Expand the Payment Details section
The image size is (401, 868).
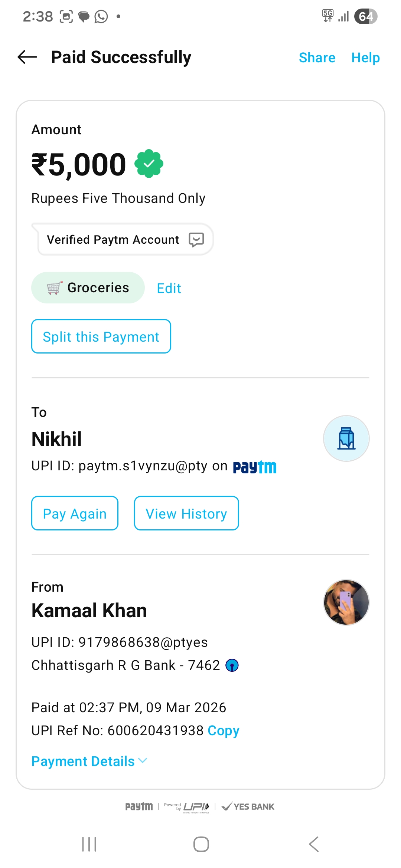[x=83, y=761]
